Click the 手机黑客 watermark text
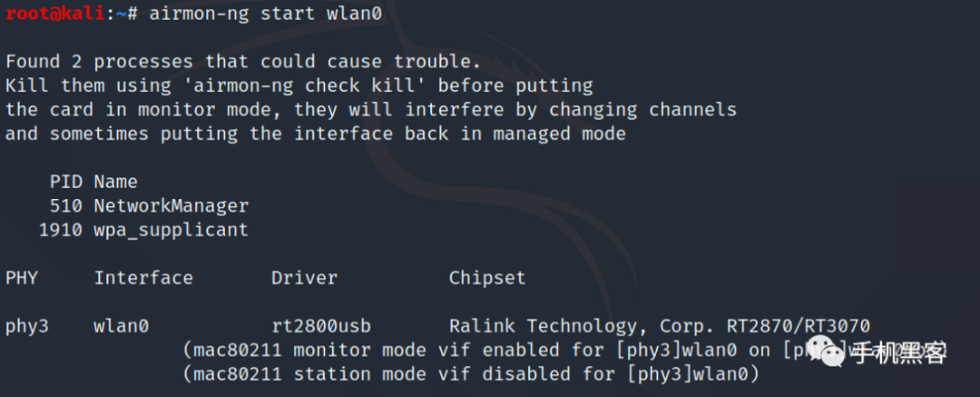The height and width of the screenshot is (397, 980). pyautogui.click(x=899, y=353)
